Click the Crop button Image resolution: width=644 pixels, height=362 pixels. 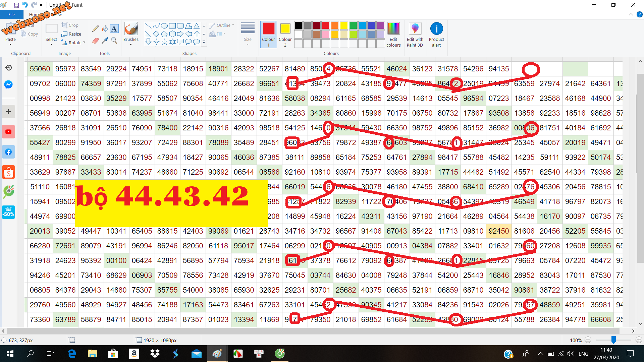coord(70,25)
